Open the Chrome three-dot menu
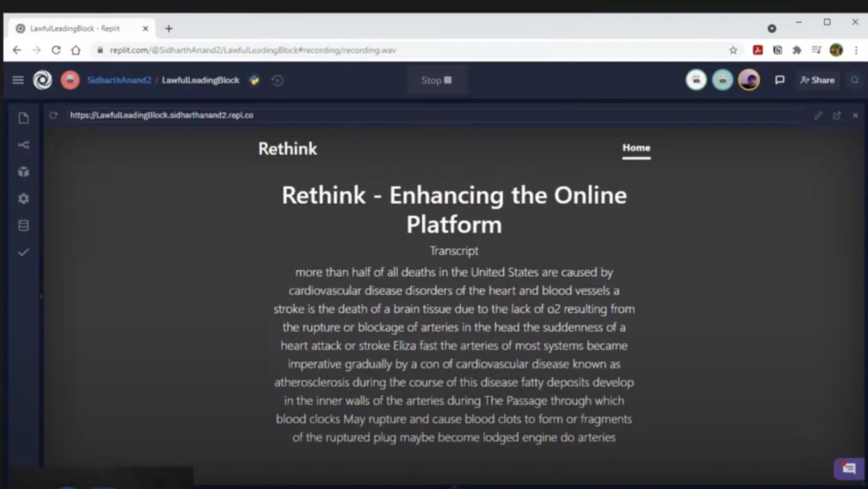 coord(856,50)
